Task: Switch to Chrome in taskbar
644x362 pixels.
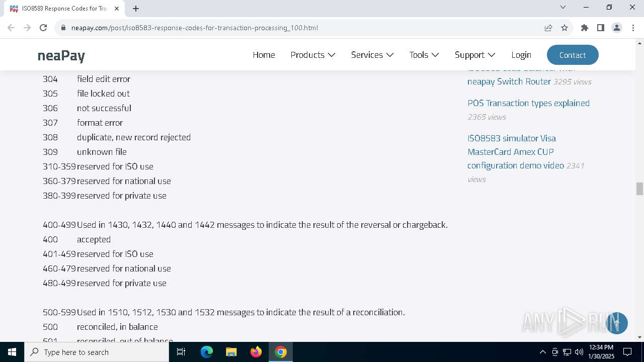Action: 281,352
